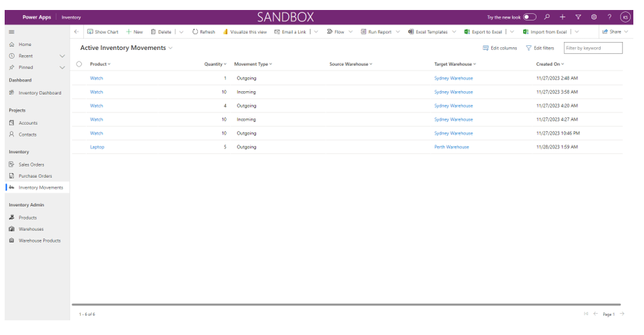Go to Warehouse Products in sidebar

coord(39,240)
